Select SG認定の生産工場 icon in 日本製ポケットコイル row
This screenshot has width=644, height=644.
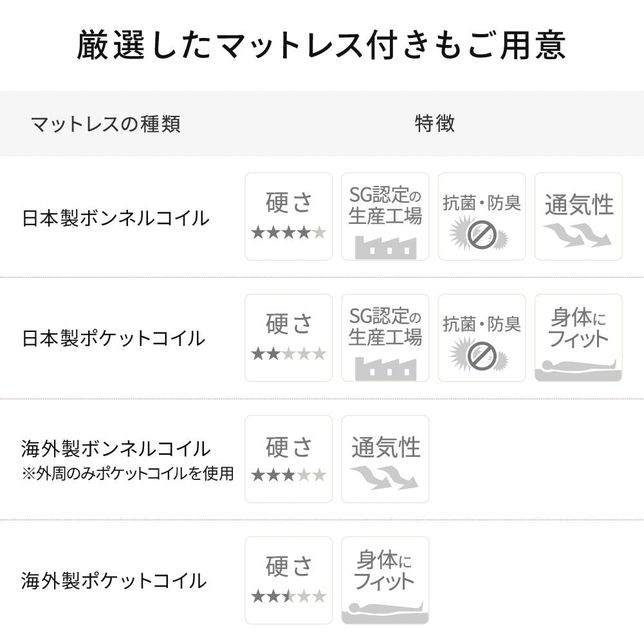pyautogui.click(x=385, y=338)
